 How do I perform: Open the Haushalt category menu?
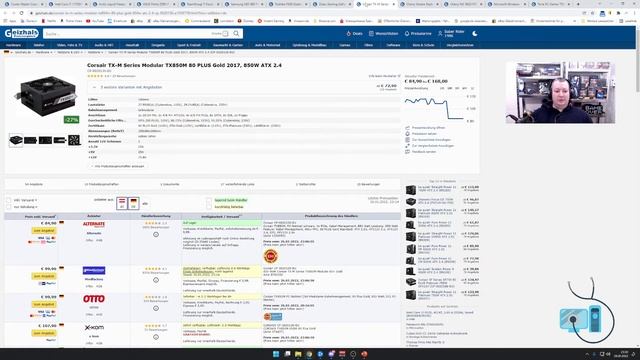[132, 45]
